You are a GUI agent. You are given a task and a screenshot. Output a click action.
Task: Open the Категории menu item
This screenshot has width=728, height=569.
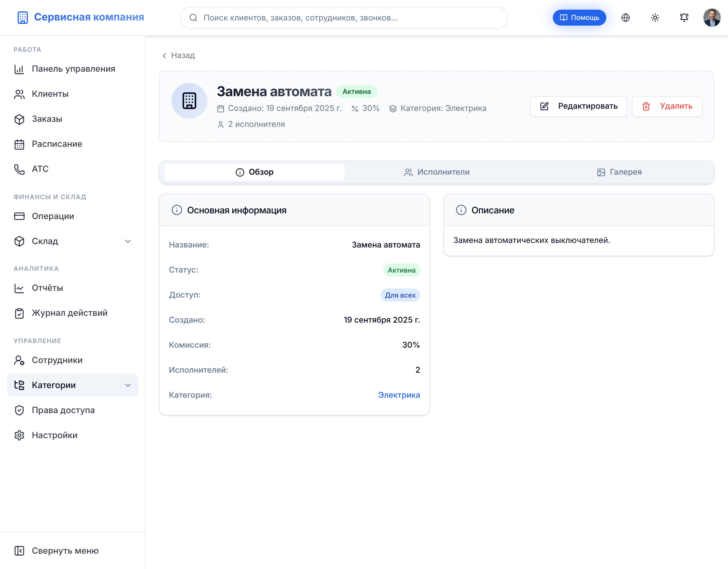point(72,385)
